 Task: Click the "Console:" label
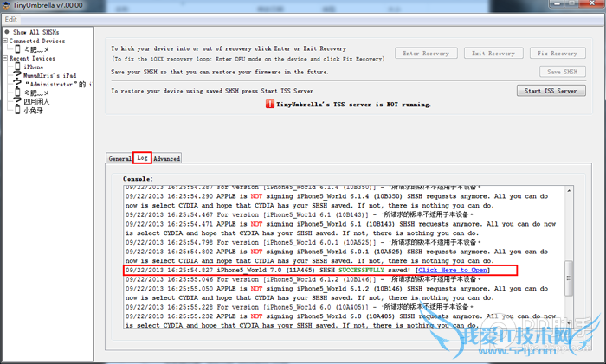tap(138, 179)
